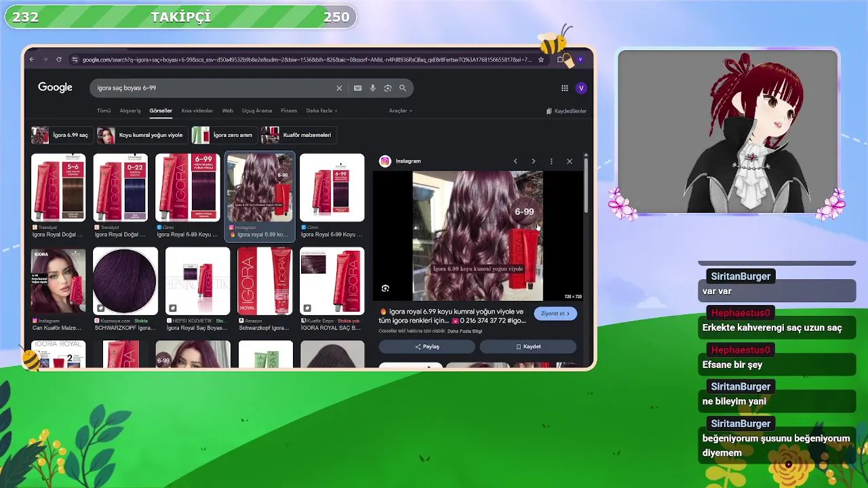Open the Amazon Schwarzkopf Igora thumbnail

[265, 281]
